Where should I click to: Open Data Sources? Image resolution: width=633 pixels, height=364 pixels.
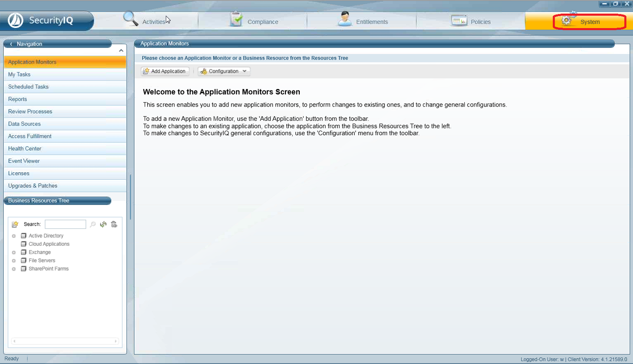click(65, 124)
